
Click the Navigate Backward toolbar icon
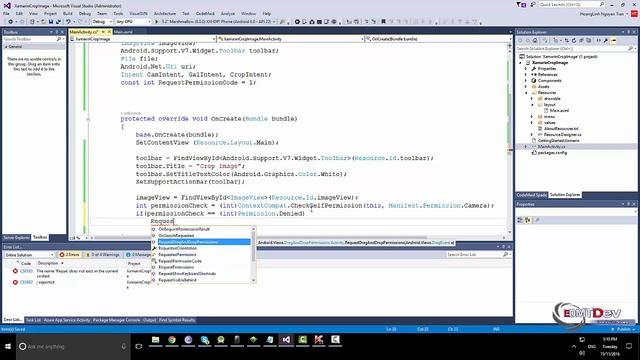(11, 22)
